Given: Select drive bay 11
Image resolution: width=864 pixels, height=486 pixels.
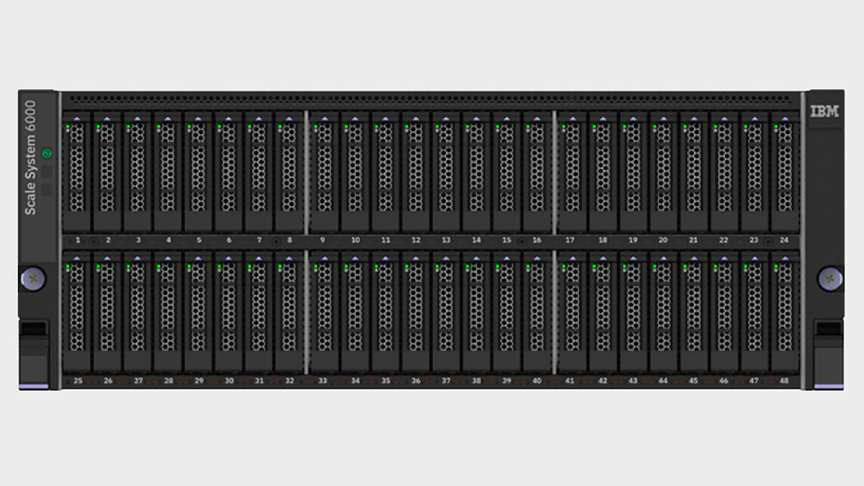Looking at the screenshot, I should (x=386, y=173).
